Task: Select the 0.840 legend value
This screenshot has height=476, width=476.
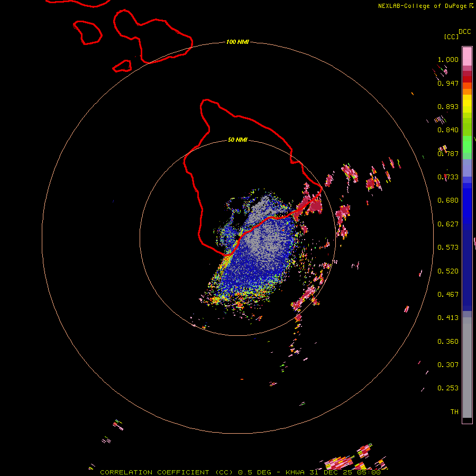Action: pyautogui.click(x=448, y=130)
